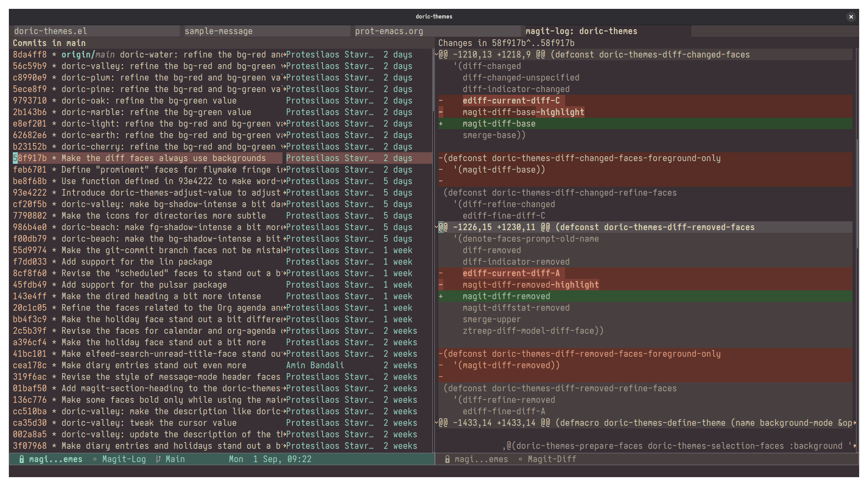Select commit 41bc101 elfeed-search row

click(221, 354)
